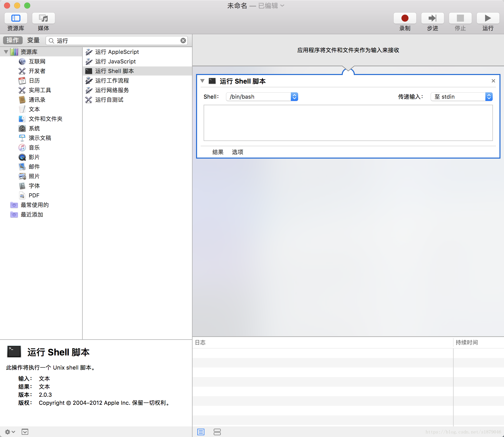
Task: Hide the action description panel
Action: [25, 432]
